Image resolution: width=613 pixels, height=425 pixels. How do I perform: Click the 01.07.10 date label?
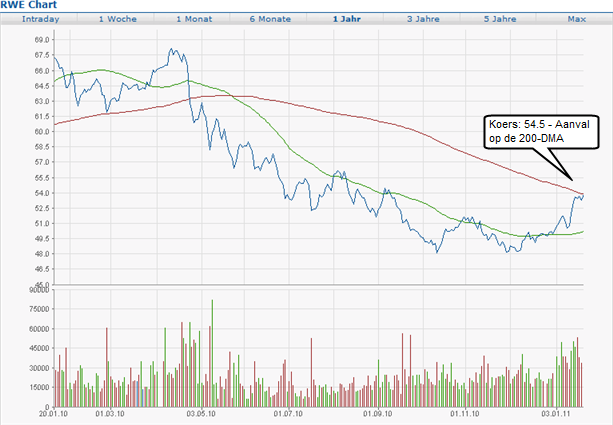click(x=289, y=412)
